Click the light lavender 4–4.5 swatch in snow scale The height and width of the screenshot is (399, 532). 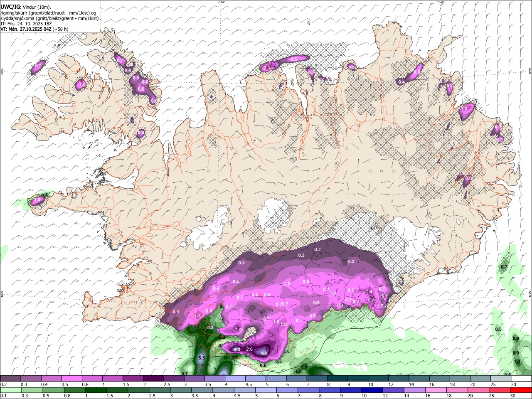click(235, 379)
